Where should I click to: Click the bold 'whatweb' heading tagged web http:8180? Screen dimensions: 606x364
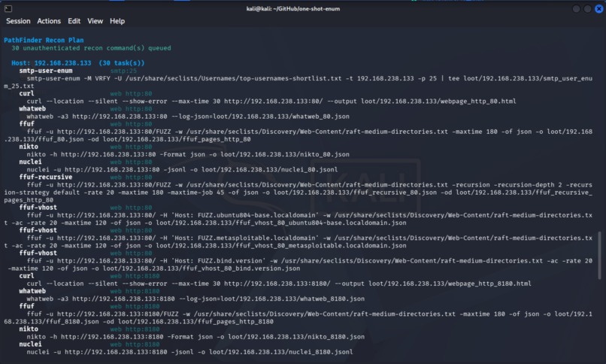[32, 291]
